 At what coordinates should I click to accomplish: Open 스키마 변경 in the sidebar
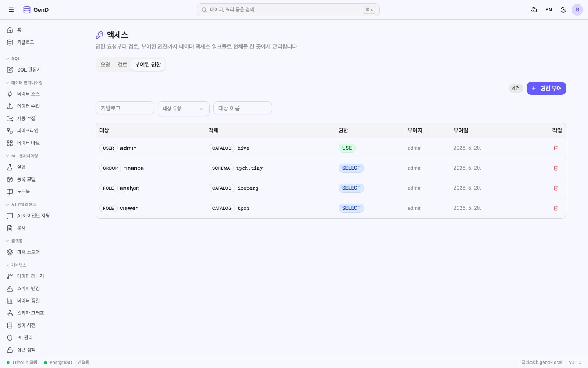(37, 289)
